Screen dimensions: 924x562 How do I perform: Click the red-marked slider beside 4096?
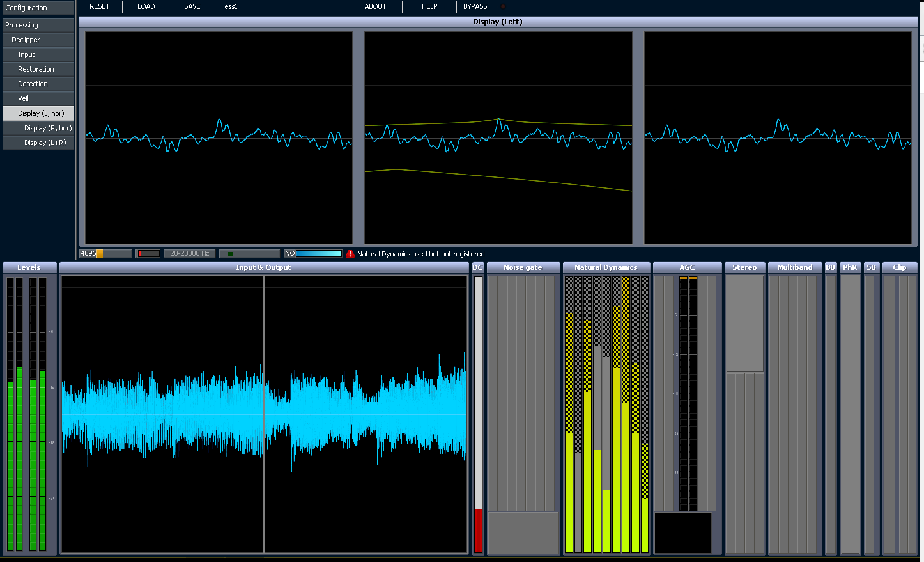[x=148, y=254]
